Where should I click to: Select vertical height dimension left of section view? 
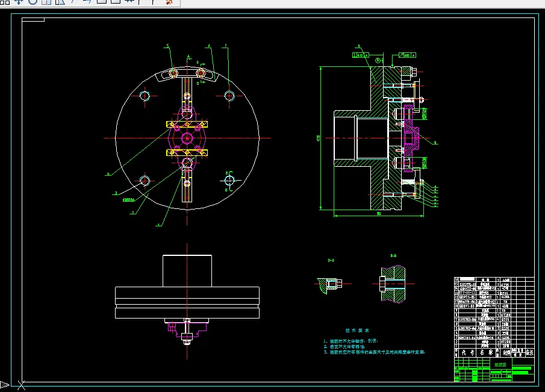tap(318, 138)
